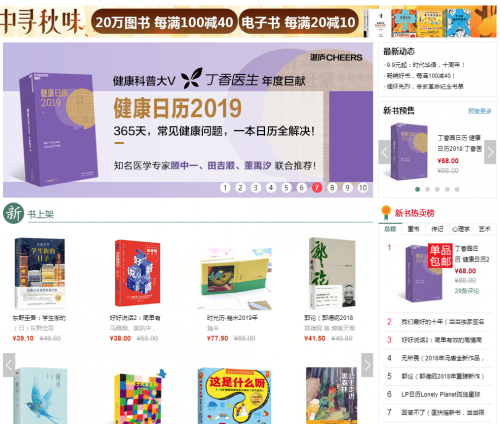Switch to the 心理学 bestseller tab

(x=461, y=229)
